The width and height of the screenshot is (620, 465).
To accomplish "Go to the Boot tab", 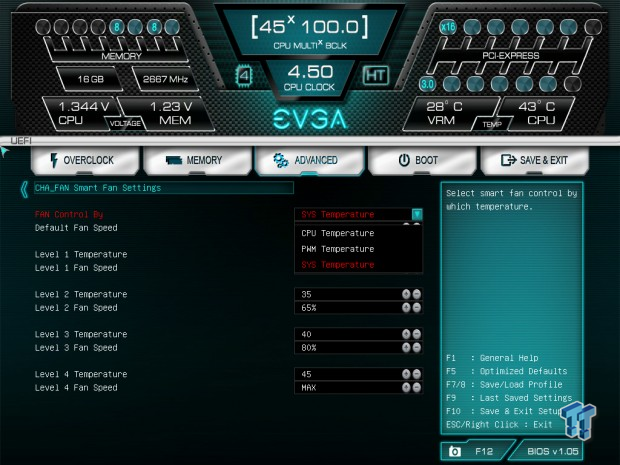I will (x=422, y=161).
